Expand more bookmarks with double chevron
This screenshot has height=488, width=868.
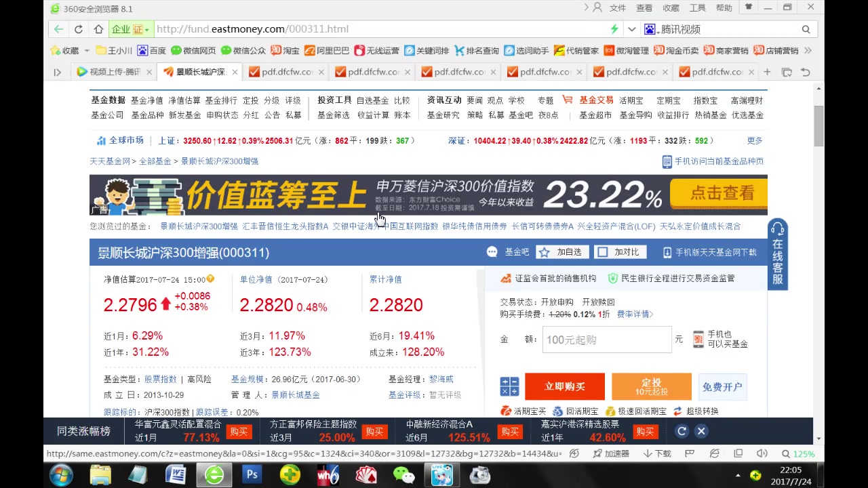(x=807, y=51)
